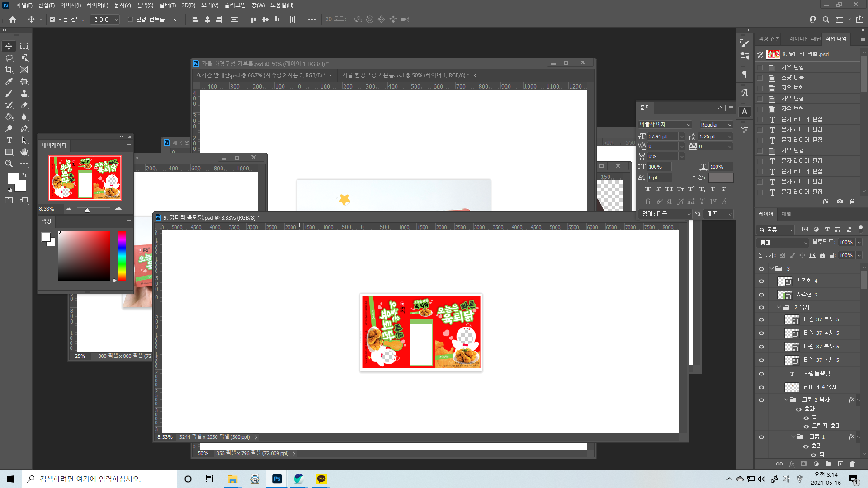This screenshot has width=868, height=488.
Task: Delete layer using trash icon in Layers panel
Action: [x=852, y=464]
